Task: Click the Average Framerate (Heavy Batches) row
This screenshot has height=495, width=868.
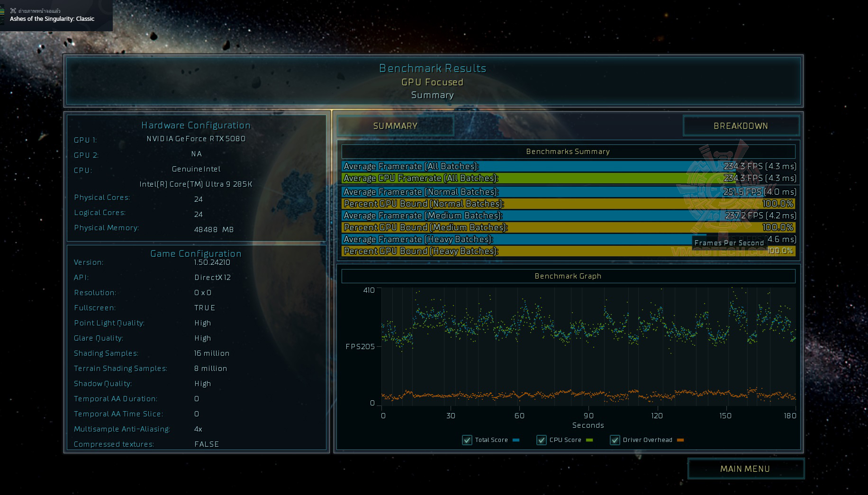Action: pyautogui.click(x=569, y=239)
